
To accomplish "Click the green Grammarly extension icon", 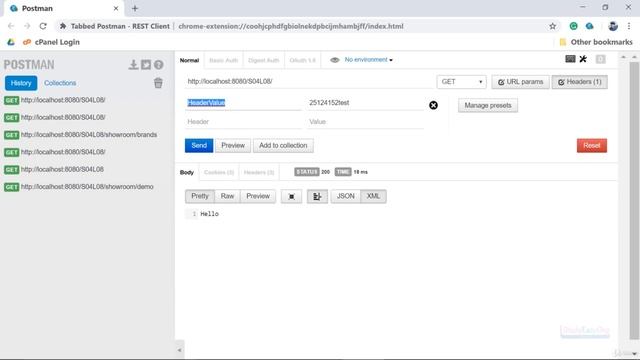I will pos(573,26).
